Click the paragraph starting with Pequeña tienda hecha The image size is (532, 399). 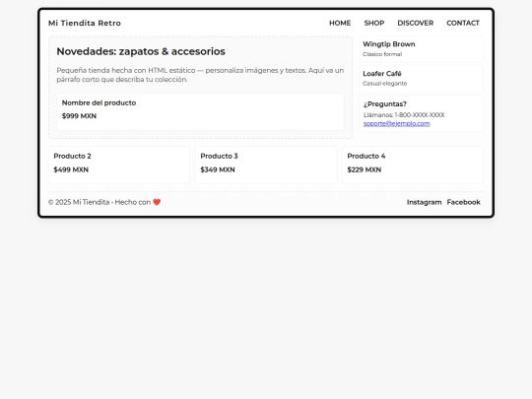coord(200,75)
